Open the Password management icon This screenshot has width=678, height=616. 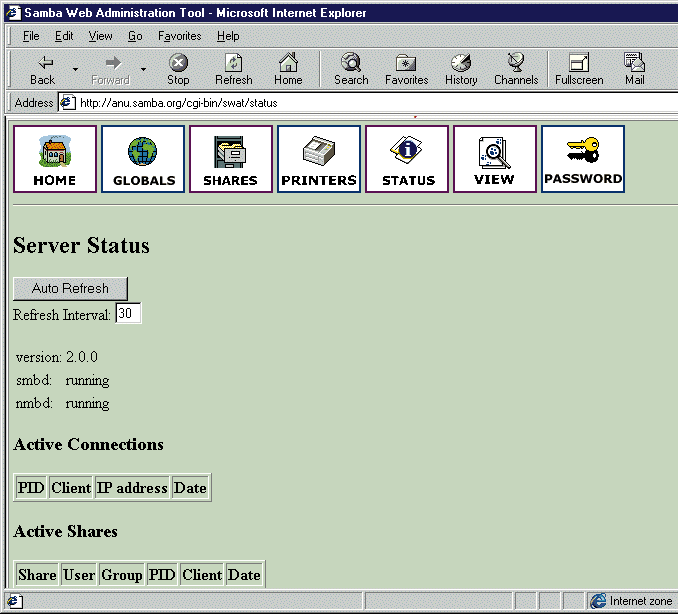point(583,159)
